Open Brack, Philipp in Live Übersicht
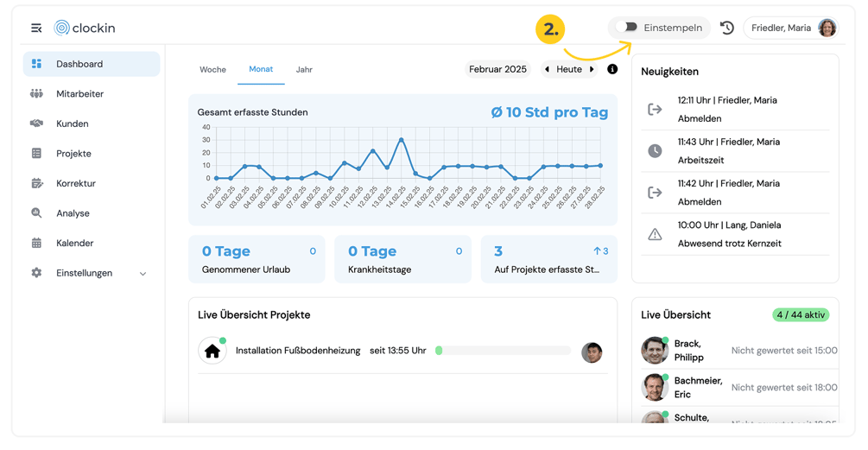 pyautogui.click(x=688, y=350)
